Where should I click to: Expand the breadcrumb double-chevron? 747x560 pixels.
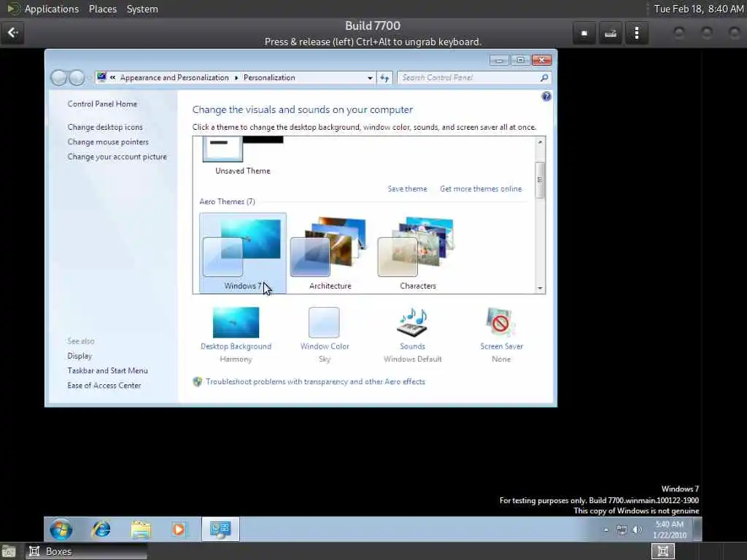[x=113, y=77]
